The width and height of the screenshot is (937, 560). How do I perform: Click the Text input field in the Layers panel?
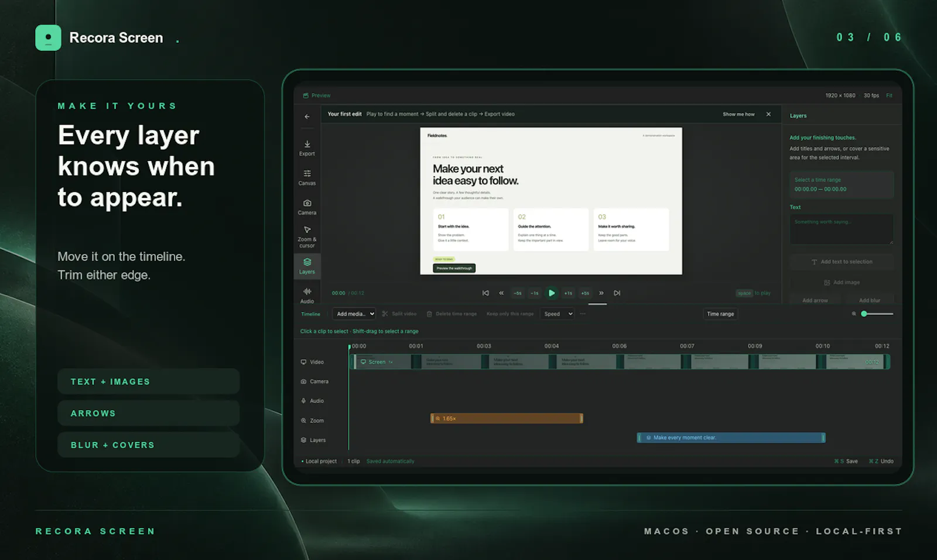coord(842,229)
